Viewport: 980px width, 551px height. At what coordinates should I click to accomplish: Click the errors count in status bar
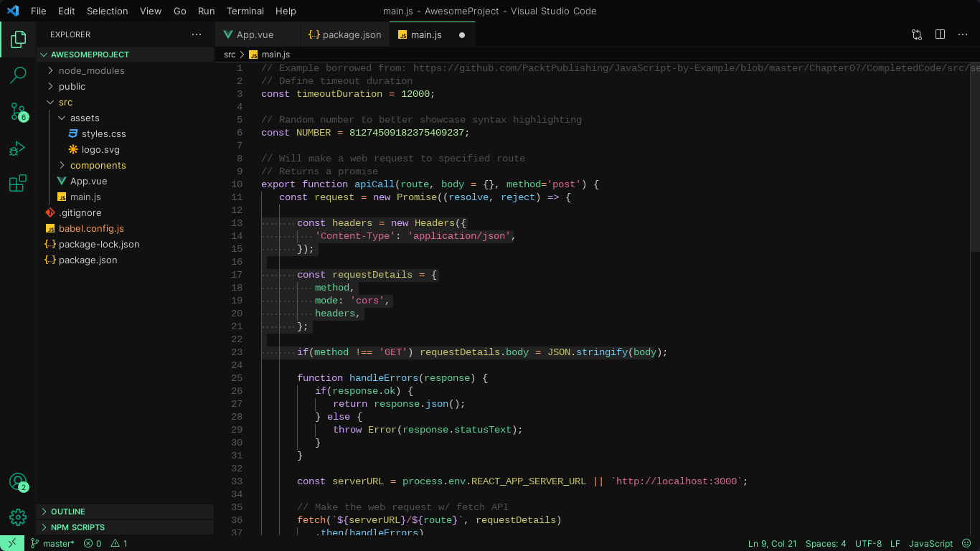pos(93,544)
